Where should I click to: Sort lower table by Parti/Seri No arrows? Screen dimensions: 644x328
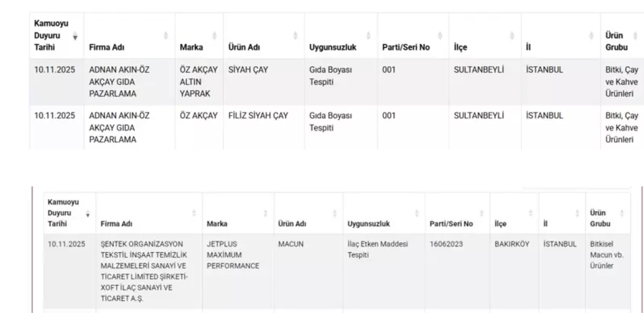[x=482, y=213]
